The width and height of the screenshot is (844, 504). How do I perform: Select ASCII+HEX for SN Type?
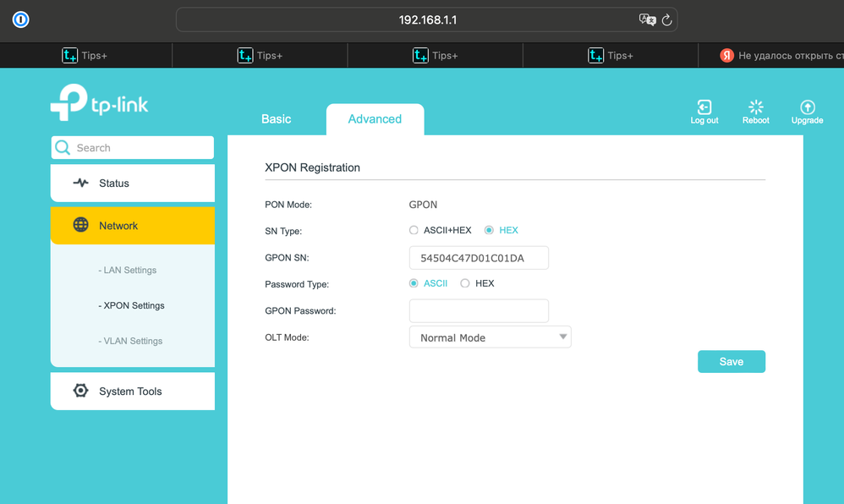pos(414,230)
